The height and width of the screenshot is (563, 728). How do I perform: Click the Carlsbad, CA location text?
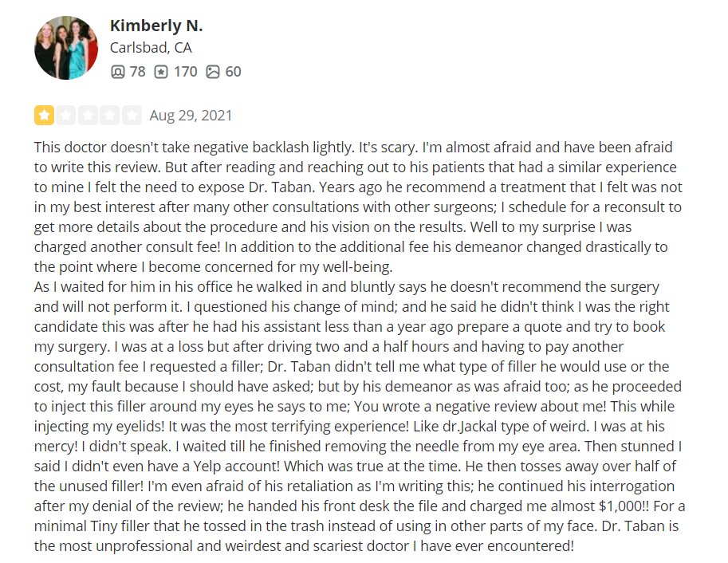pyautogui.click(x=151, y=47)
